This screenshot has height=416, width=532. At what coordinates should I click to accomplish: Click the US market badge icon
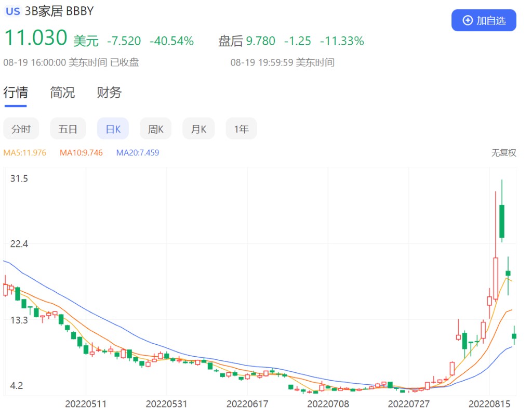[13, 11]
